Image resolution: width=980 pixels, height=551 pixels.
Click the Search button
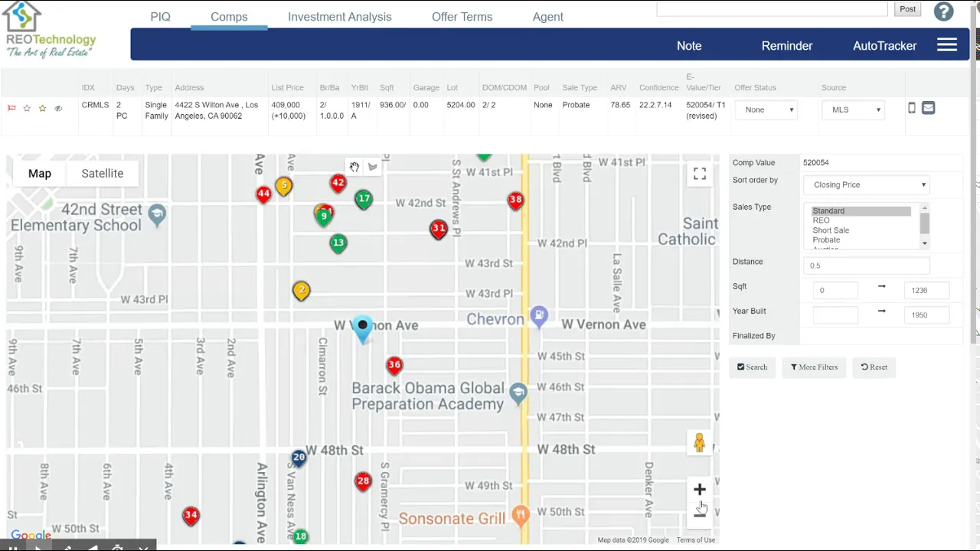pyautogui.click(x=752, y=367)
